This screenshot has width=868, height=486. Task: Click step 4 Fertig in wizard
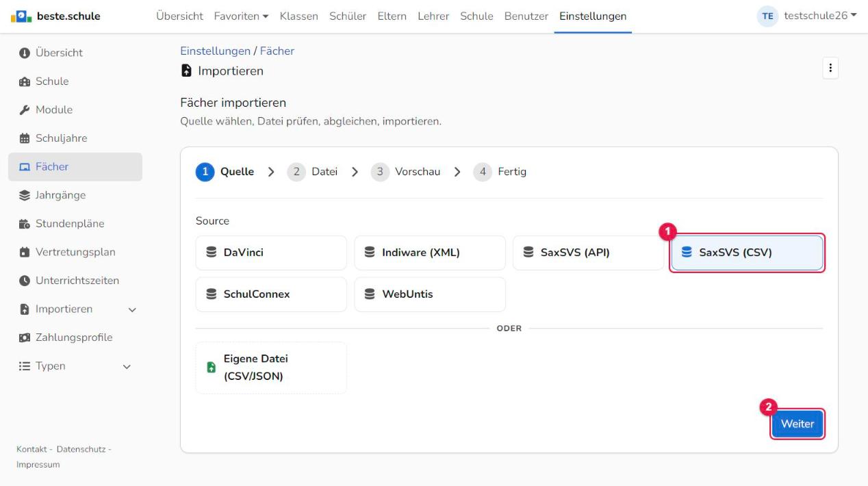pos(500,172)
